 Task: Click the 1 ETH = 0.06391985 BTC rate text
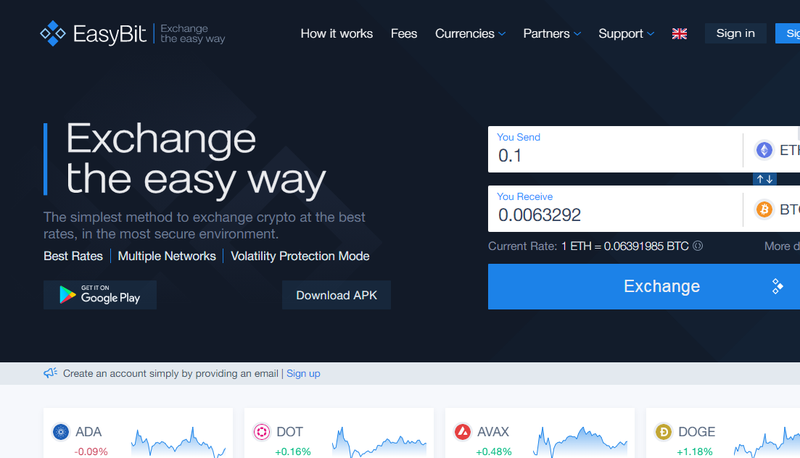(625, 246)
